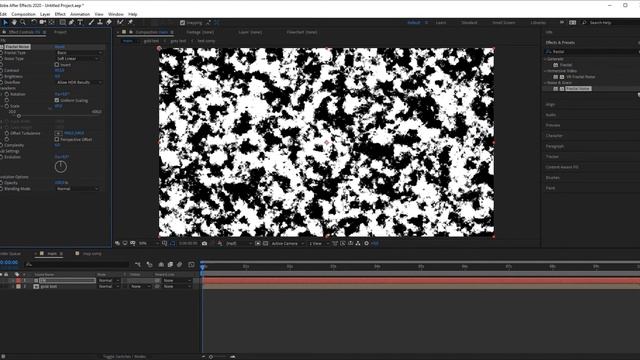Select the Clone Stamp tool
The width and height of the screenshot is (640, 360).
[x=100, y=22]
